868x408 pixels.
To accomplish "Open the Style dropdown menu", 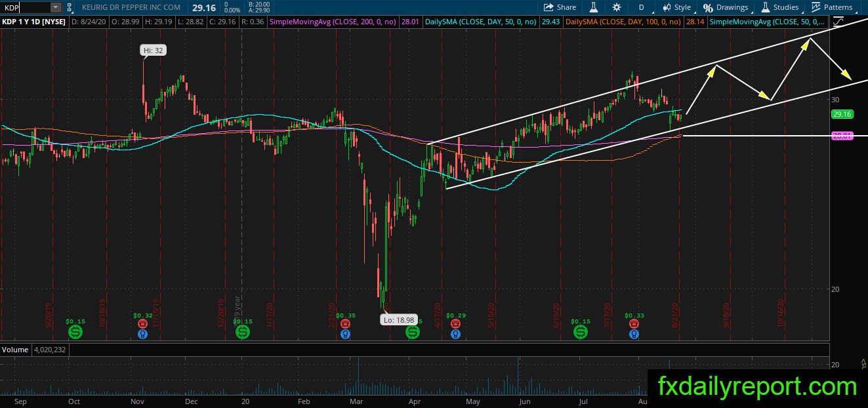I will coord(676,7).
